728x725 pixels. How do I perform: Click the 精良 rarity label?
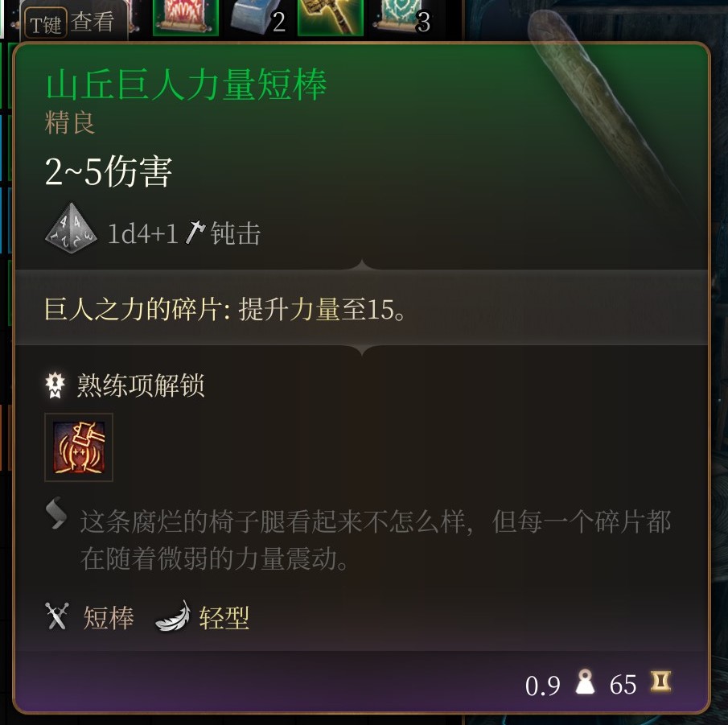coord(70,122)
